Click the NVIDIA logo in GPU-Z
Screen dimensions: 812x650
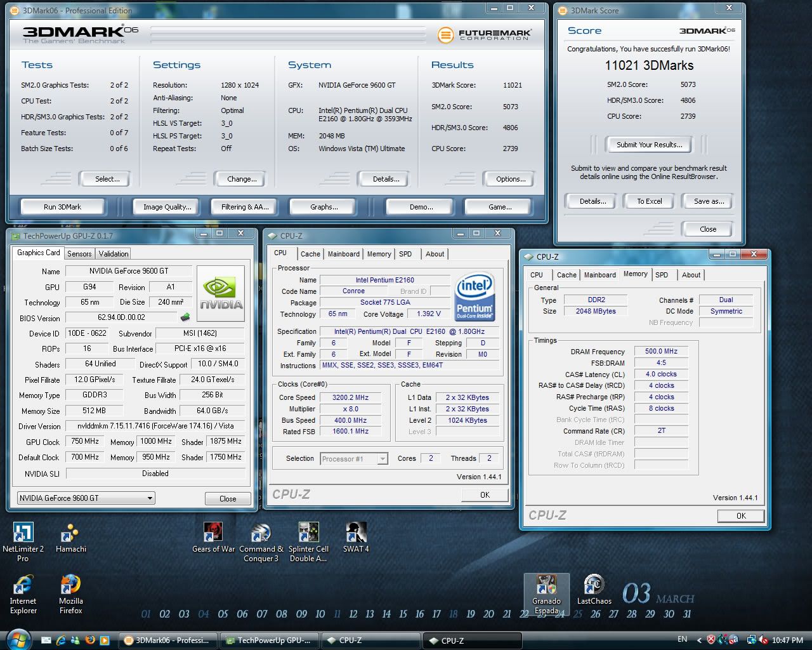pyautogui.click(x=221, y=293)
